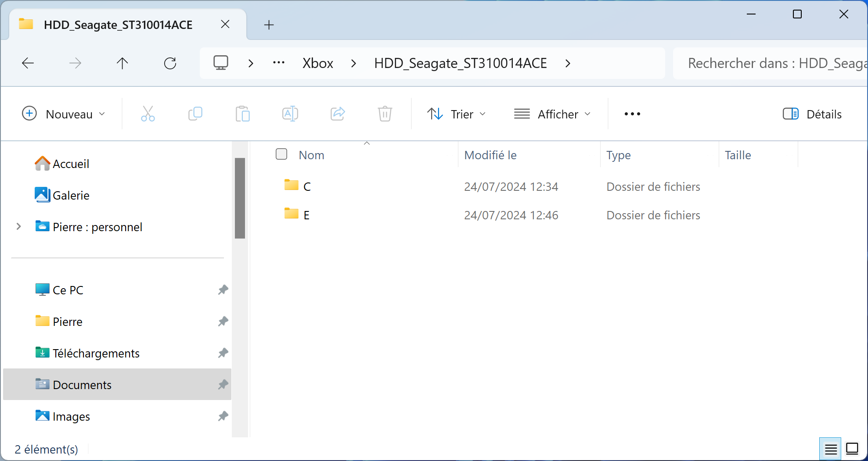Click folder C's Dossier de fichiers type
The width and height of the screenshot is (868, 461).
coord(653,187)
